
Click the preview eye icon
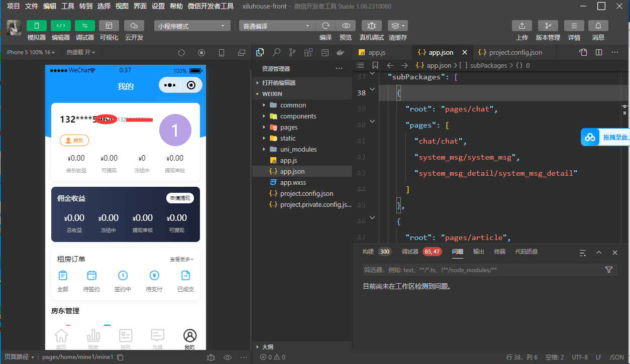(x=346, y=26)
